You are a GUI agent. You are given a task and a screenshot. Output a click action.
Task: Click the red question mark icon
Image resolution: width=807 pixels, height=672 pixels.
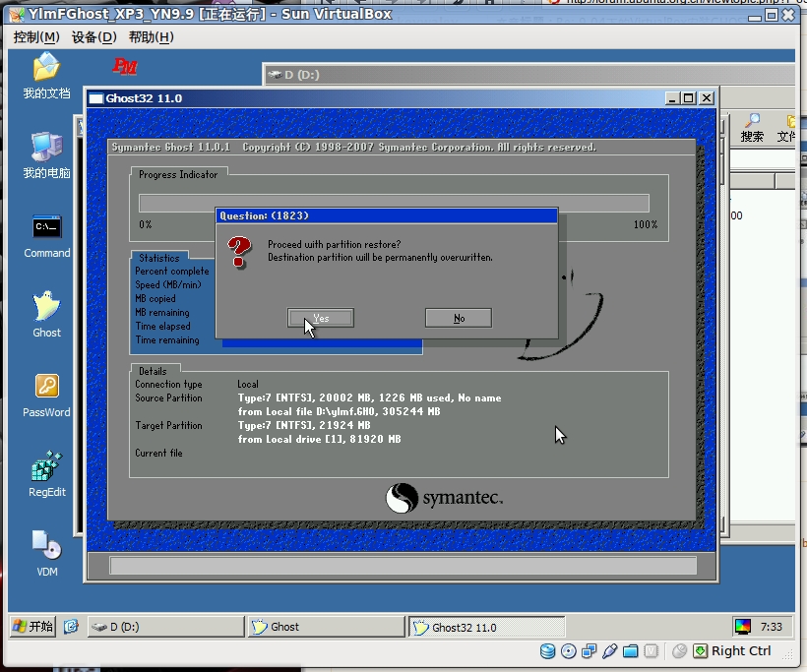tap(239, 252)
